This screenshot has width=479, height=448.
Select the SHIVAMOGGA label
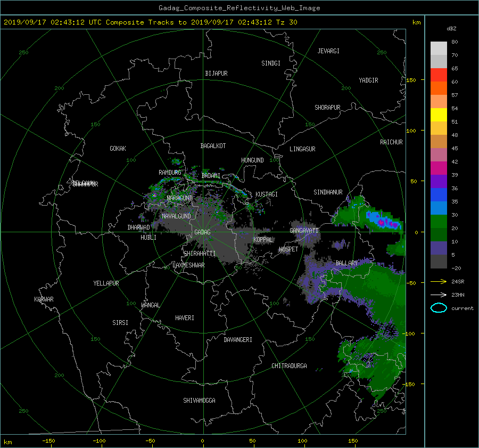click(x=199, y=401)
